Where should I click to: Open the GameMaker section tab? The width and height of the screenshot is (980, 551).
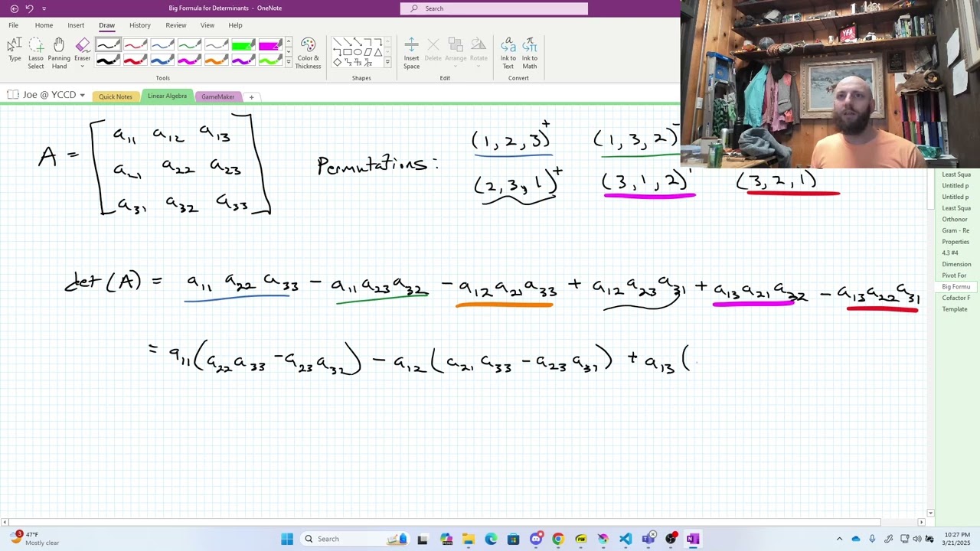[x=218, y=96]
